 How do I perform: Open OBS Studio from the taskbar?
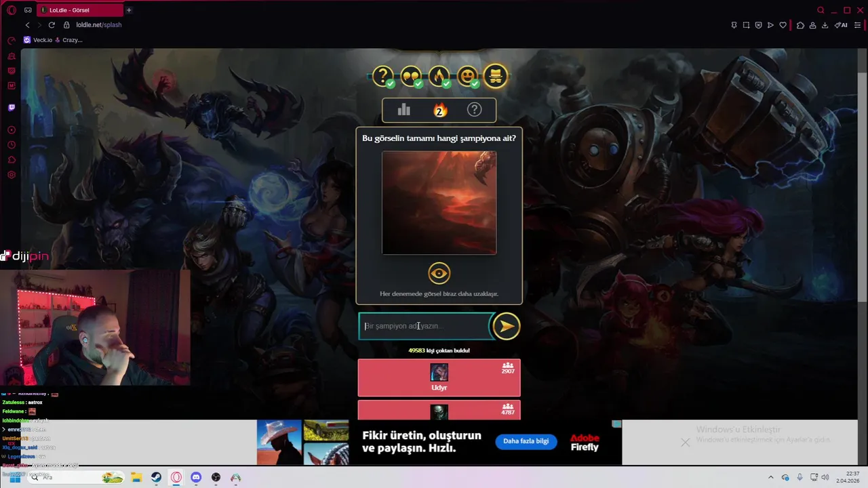pyautogui.click(x=216, y=477)
